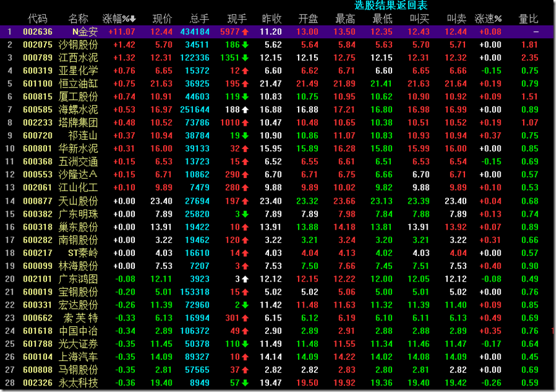Image resolution: width=556 pixels, height=392 pixels.
Task: Click stock code 600585
Action: [x=37, y=110]
